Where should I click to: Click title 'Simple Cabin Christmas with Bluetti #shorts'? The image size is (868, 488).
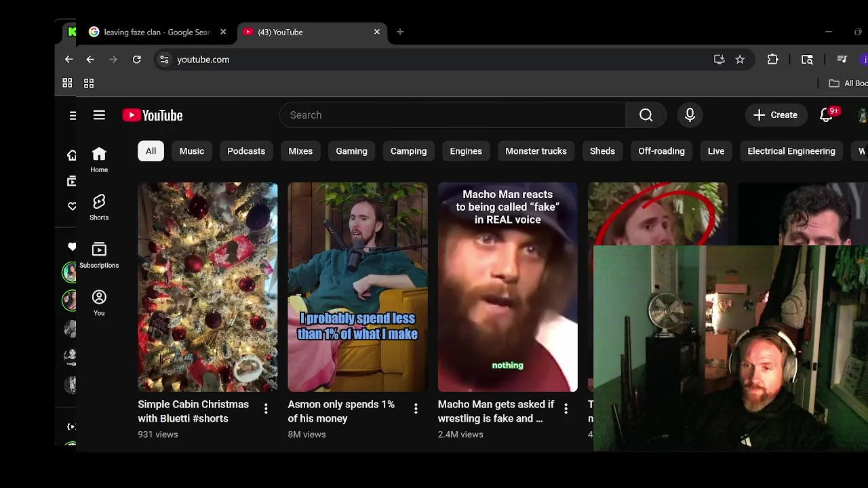click(193, 411)
